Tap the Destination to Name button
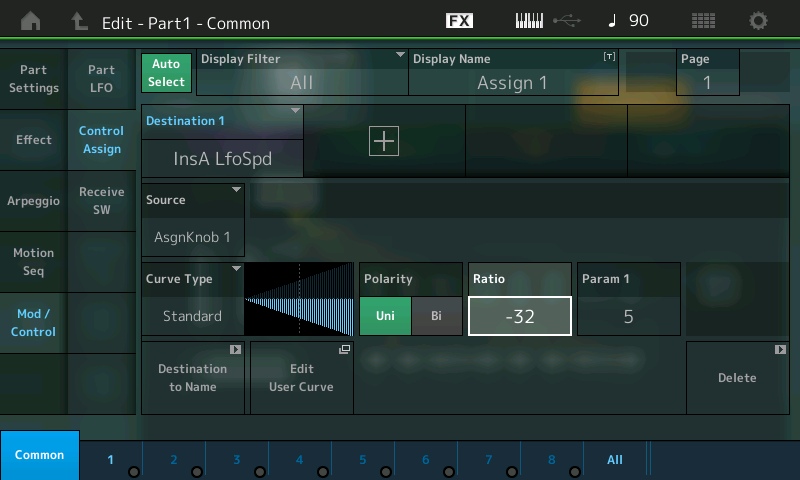The image size is (800, 480). (193, 378)
